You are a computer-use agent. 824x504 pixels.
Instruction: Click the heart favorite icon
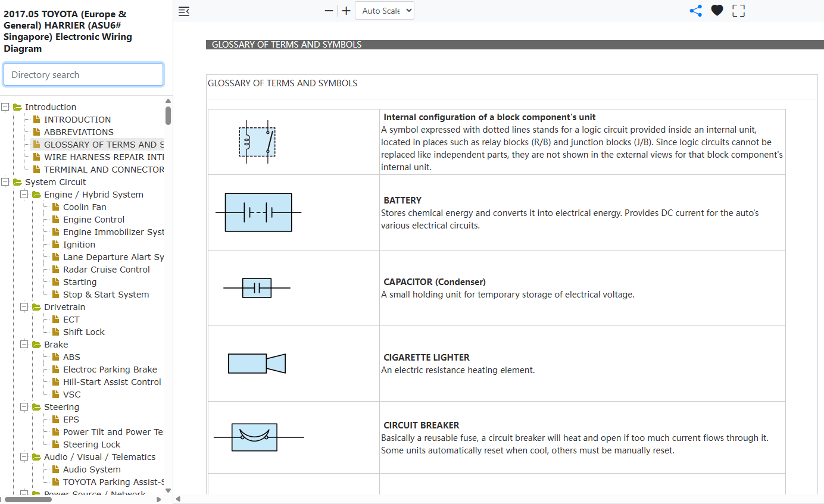[x=717, y=11]
